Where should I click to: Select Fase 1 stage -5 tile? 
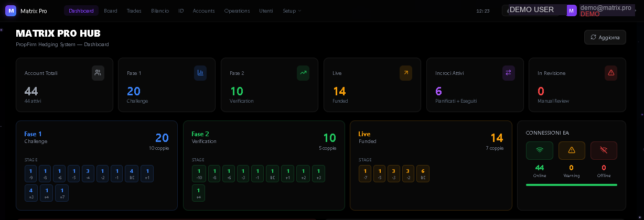pos(74,174)
